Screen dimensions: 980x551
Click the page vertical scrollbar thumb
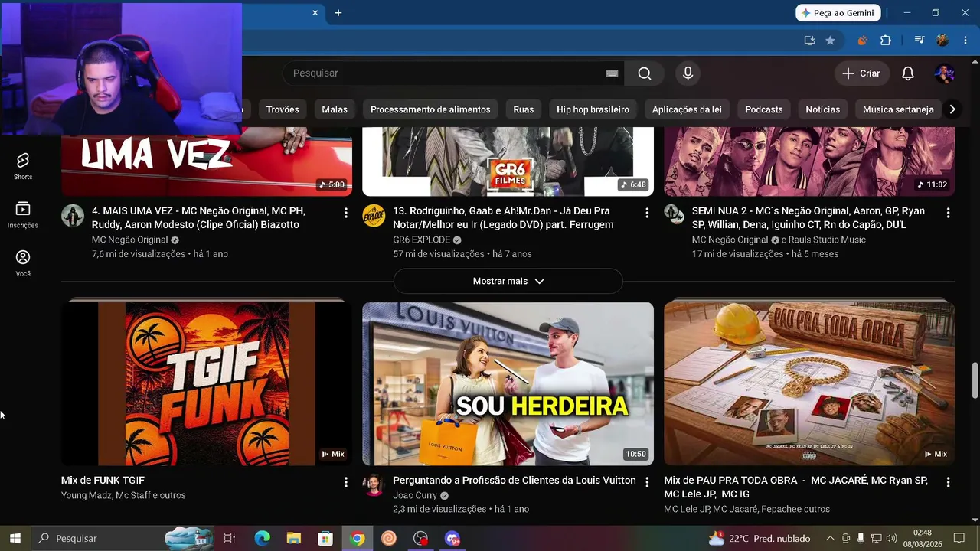[975, 380]
